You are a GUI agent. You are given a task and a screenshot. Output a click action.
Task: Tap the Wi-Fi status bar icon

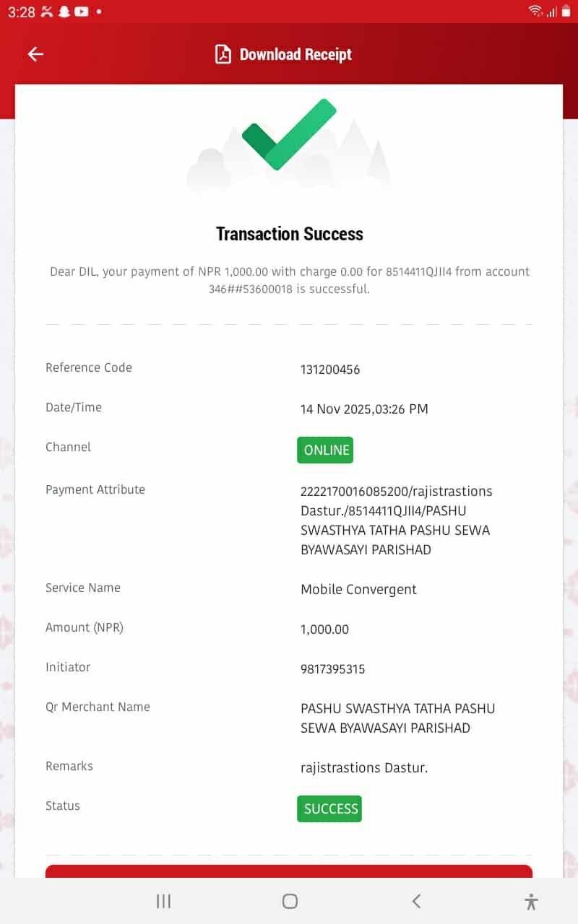pyautogui.click(x=535, y=11)
